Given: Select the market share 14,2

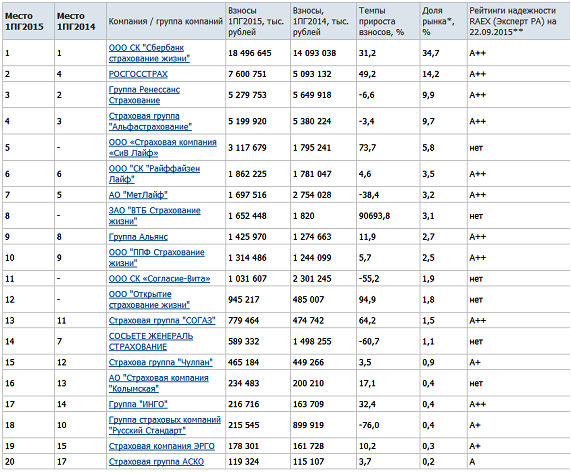Looking at the screenshot, I should [431, 74].
